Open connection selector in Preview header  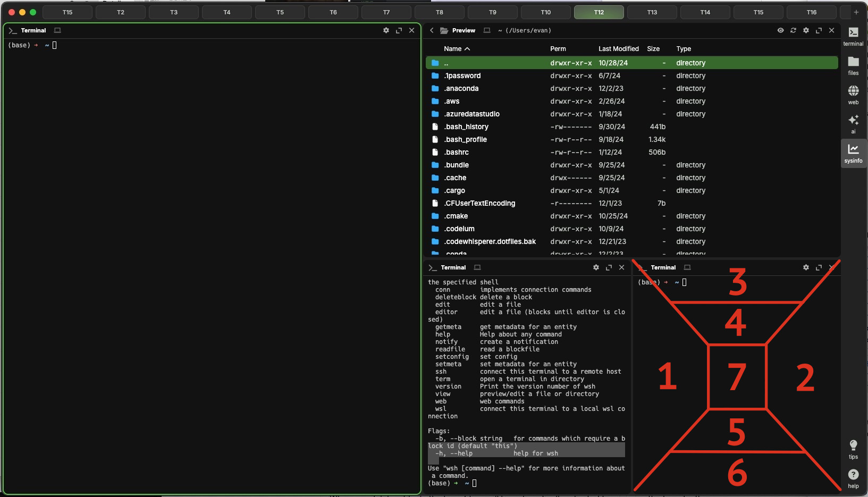[x=487, y=30]
